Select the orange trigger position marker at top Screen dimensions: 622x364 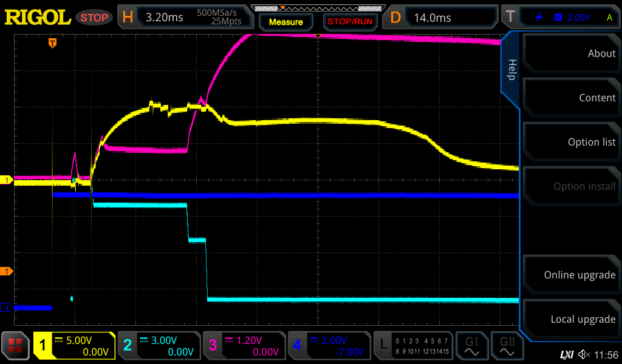53,42
